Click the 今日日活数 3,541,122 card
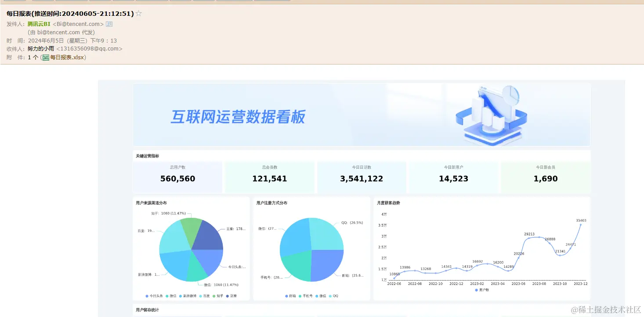Viewport: 644px width, 317px height. 362,177
